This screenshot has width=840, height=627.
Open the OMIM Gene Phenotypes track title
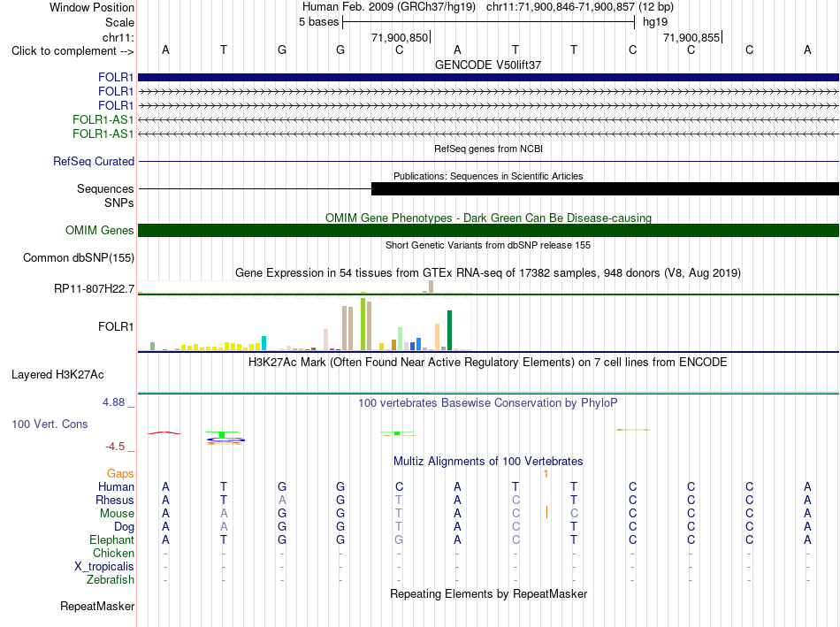coord(488,218)
